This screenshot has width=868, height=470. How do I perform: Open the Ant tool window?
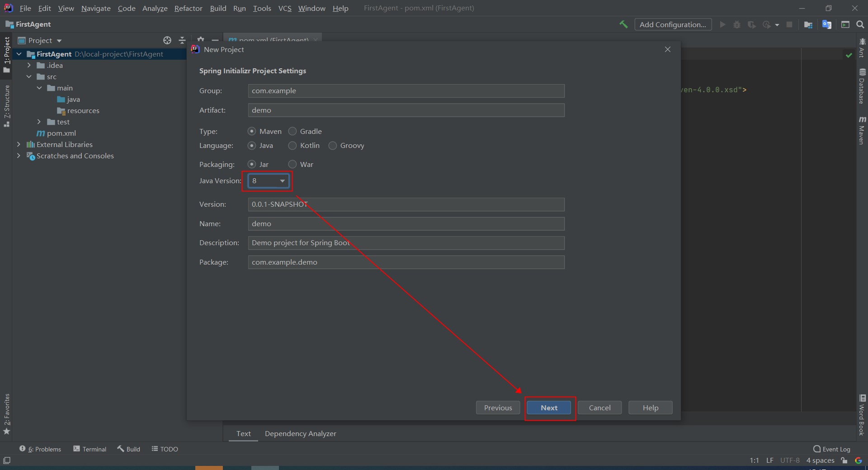click(x=862, y=47)
